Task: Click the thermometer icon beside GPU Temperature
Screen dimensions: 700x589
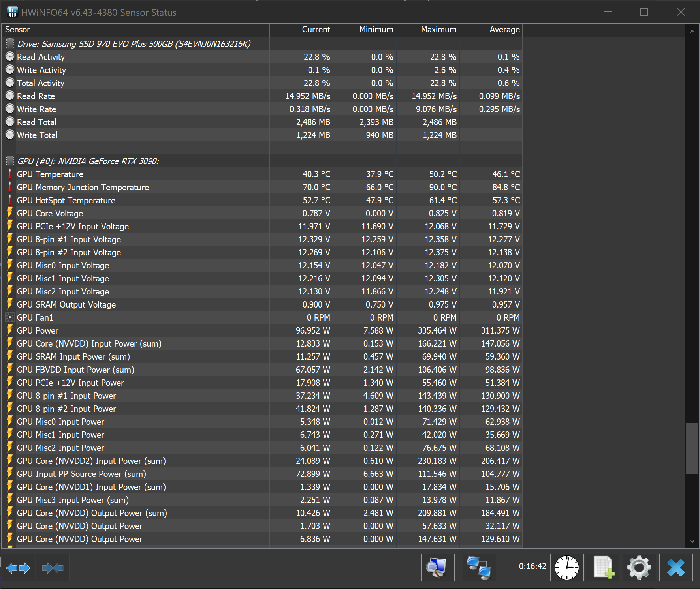Action: (9, 174)
